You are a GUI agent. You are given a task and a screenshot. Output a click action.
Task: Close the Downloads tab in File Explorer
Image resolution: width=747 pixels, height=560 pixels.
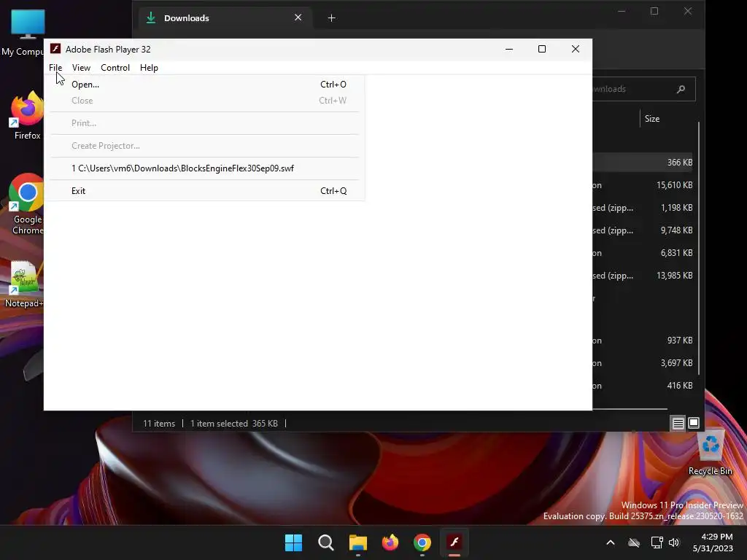[x=298, y=17]
